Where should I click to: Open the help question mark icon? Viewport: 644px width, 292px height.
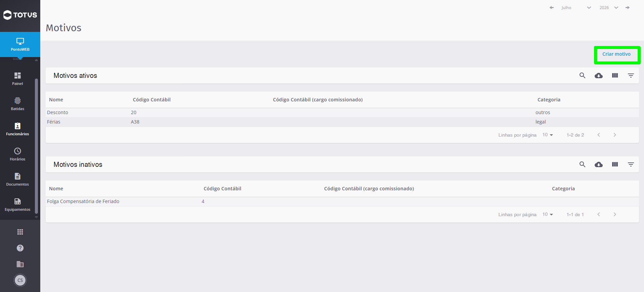point(20,248)
